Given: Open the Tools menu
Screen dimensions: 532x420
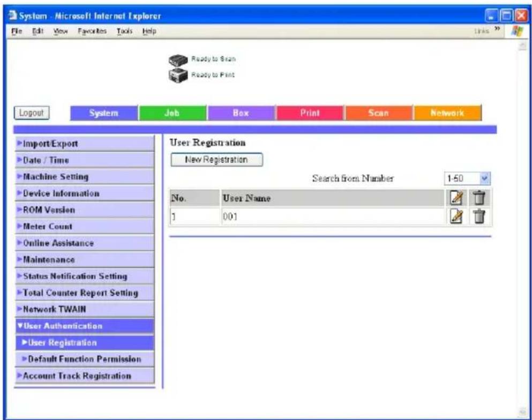Looking at the screenshot, I should (x=124, y=31).
